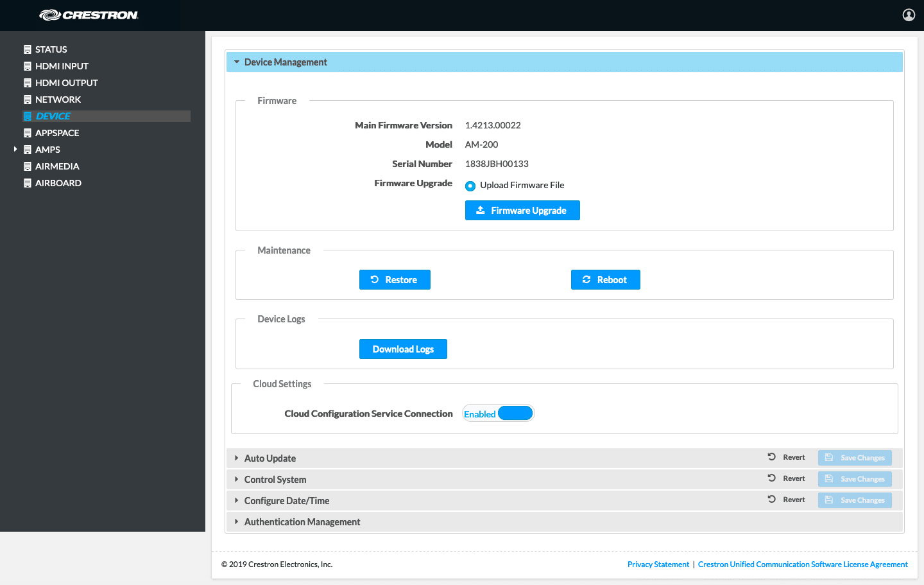Click the revert icon for Control System
This screenshot has height=585, width=924.
coord(772,478)
